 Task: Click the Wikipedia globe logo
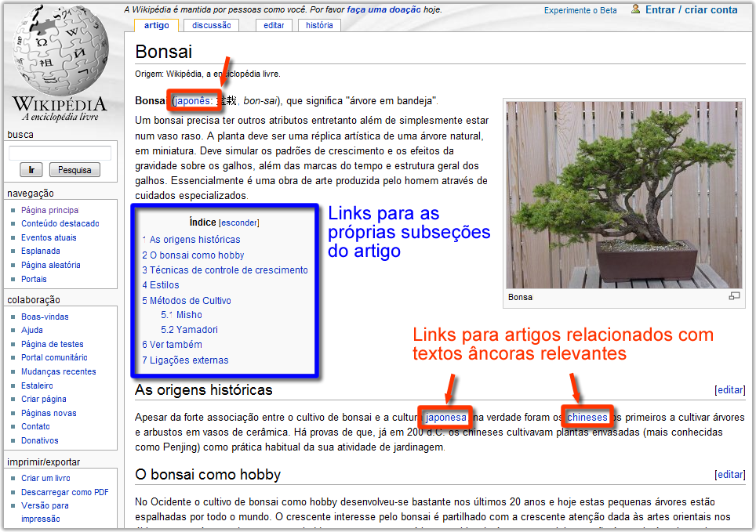59,55
